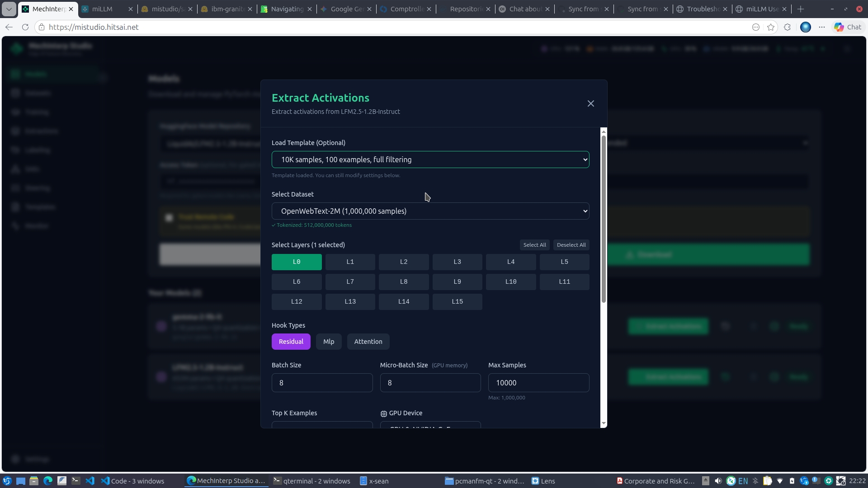Click the Bluetooth tray icon
868x488 pixels.
[755, 481]
